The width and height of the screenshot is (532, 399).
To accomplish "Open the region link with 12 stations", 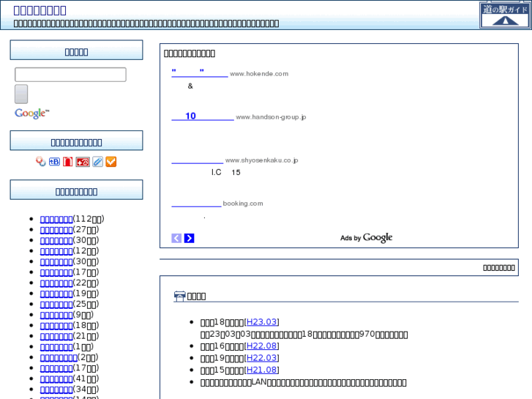I will 56,251.
